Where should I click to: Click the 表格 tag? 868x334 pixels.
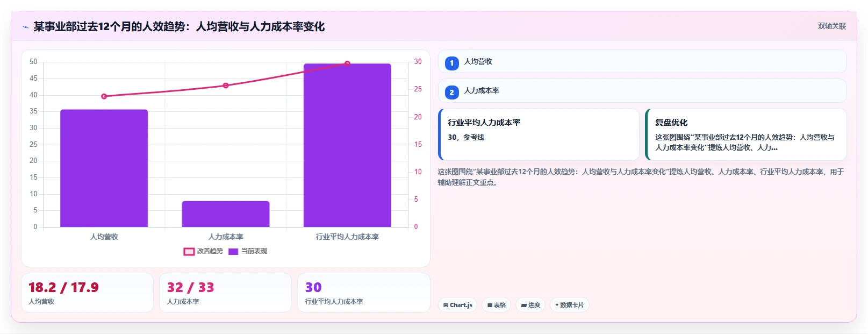click(x=496, y=305)
